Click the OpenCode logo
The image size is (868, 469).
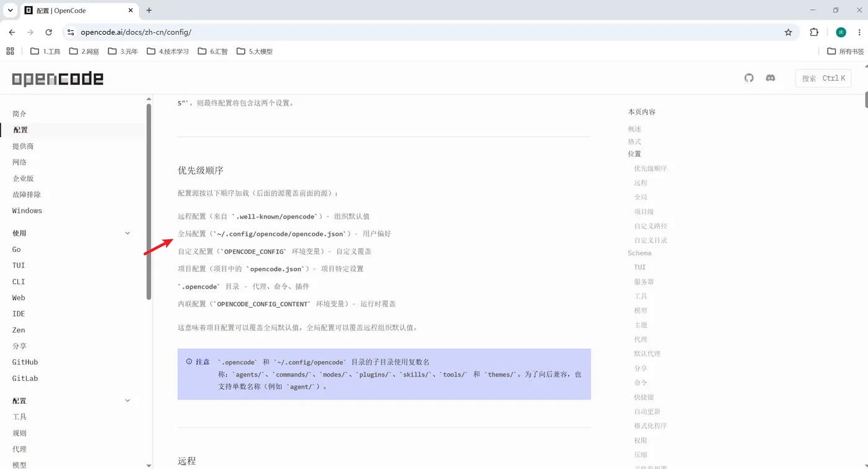click(58, 79)
